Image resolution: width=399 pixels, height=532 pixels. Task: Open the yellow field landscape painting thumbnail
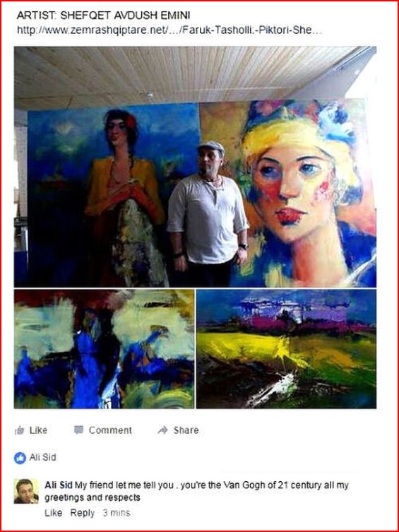pyautogui.click(x=287, y=349)
